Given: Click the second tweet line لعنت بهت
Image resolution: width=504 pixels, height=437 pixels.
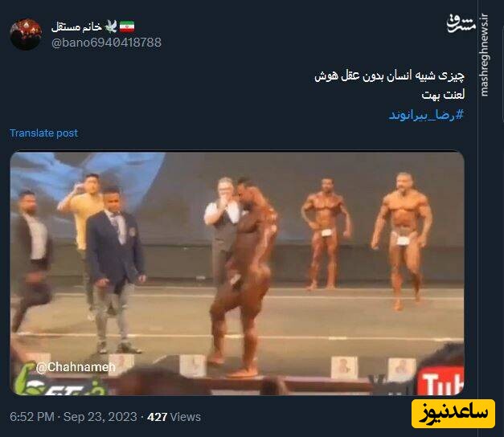Looking at the screenshot, I should 443,95.
